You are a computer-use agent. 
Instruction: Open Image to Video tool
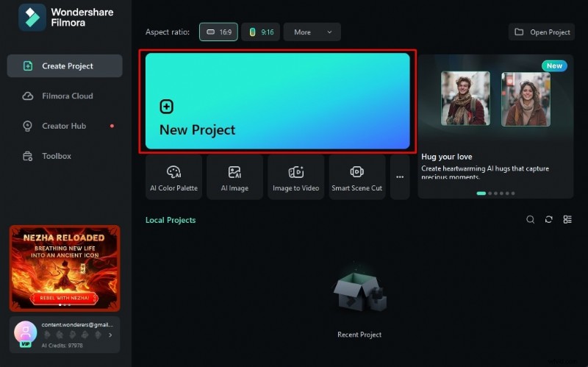(x=295, y=177)
